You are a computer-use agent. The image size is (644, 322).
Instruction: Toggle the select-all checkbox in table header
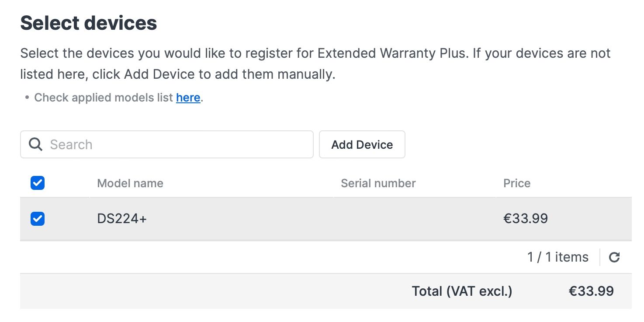pyautogui.click(x=38, y=183)
